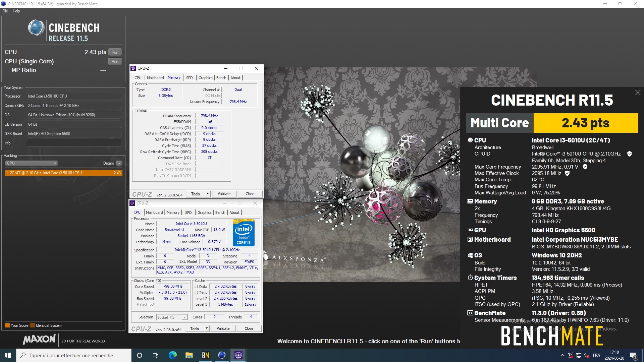This screenshot has width=644, height=362.
Task: Open Task View in taskbar
Action: pyautogui.click(x=155, y=355)
